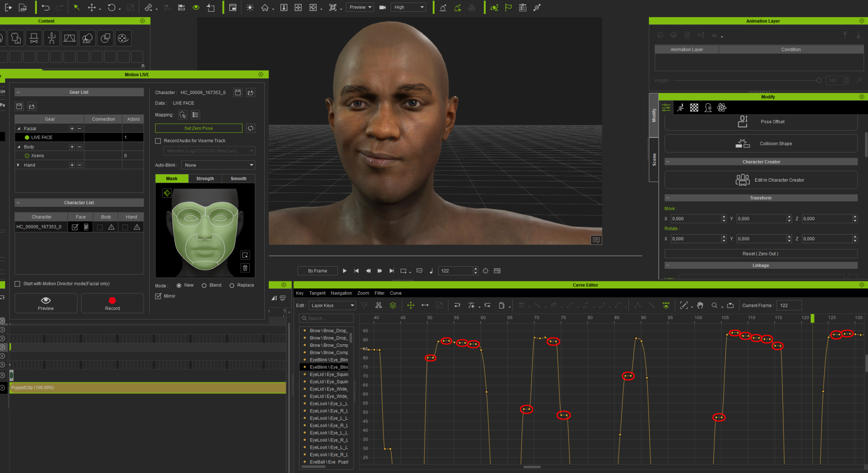Image resolution: width=868 pixels, height=473 pixels.
Task: Select the hand pan tool in Curve Editor
Action: 700,306
